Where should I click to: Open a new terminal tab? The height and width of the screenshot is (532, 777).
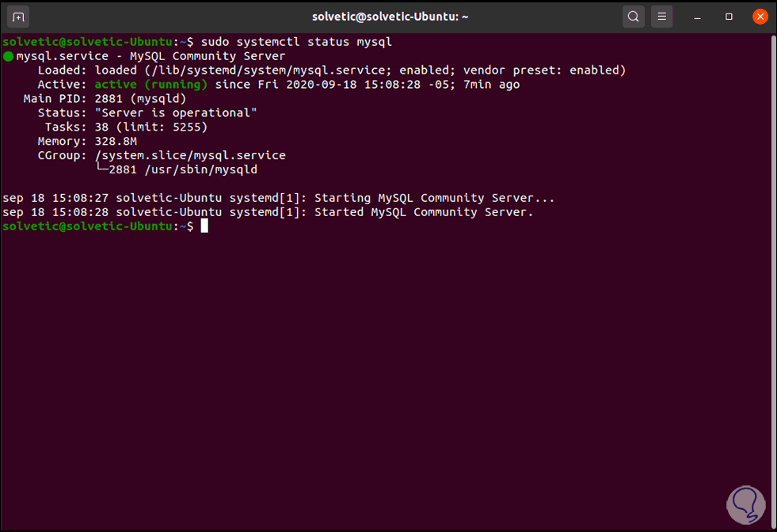pos(18,17)
